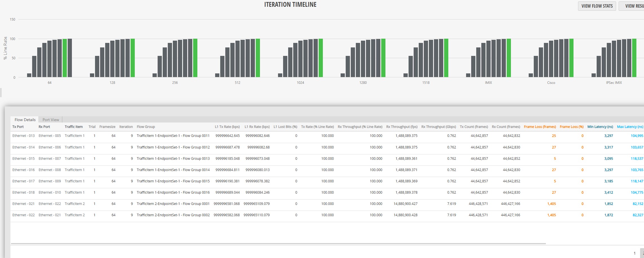Click the green bar for Cisco framesize
Image resolution: width=644 pixels, height=258 pixels.
(x=571, y=58)
